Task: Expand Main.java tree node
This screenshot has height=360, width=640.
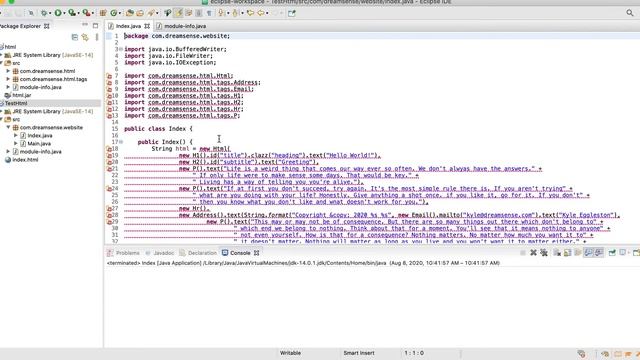Action: (16, 144)
